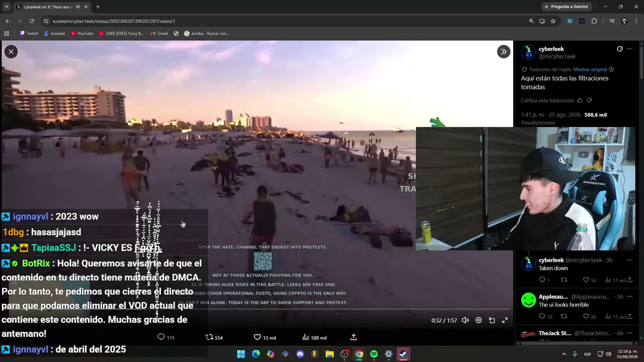Open a new browser tab
The image size is (644, 362).
[98, 7]
